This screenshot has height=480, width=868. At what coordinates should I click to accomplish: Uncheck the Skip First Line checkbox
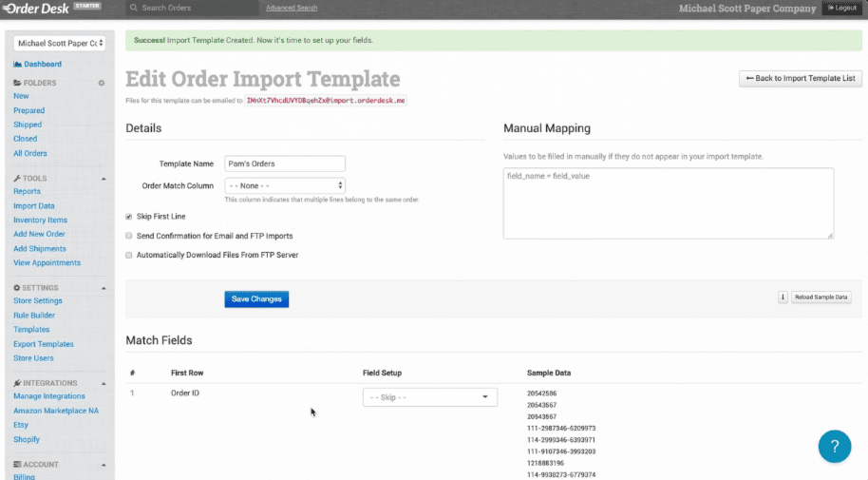point(129,217)
